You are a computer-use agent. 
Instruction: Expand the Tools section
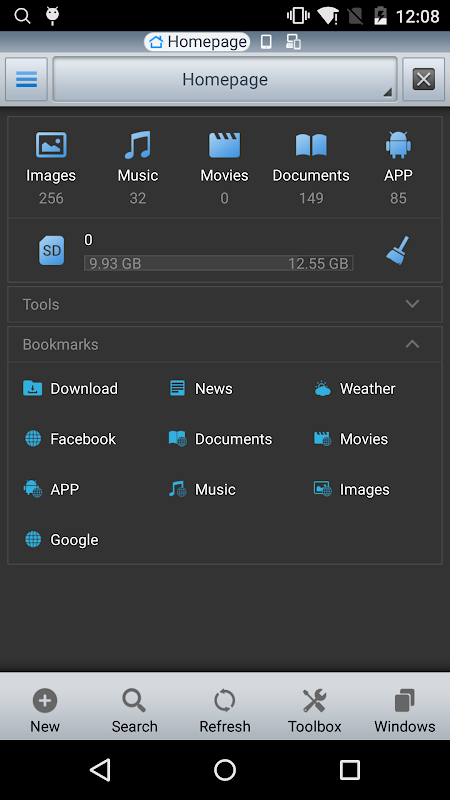(225, 304)
